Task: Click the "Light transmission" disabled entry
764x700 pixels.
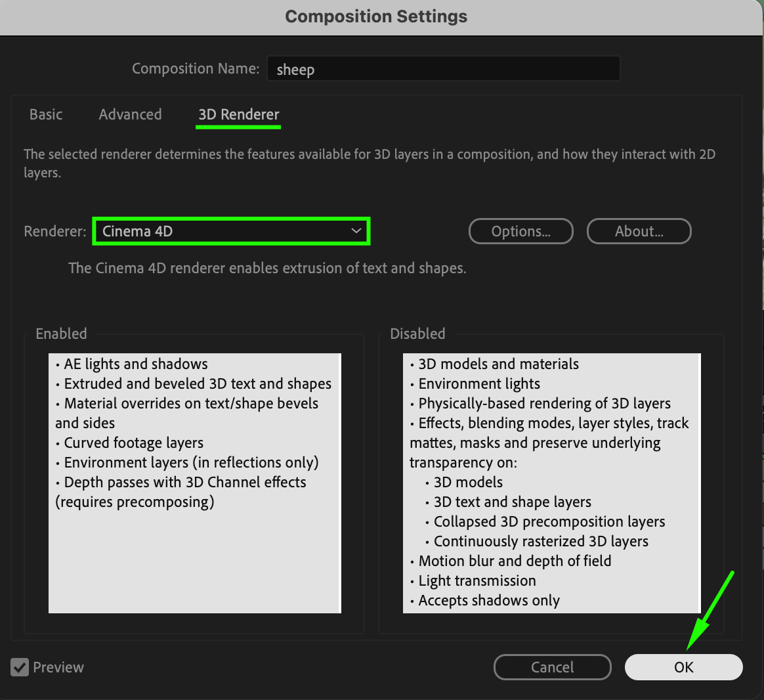Action: point(477,581)
